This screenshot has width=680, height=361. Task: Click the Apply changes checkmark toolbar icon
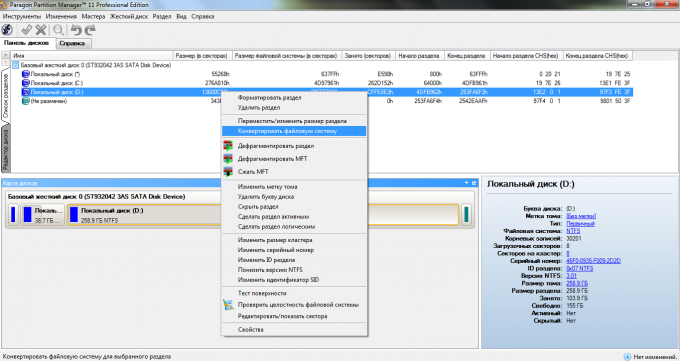click(26, 30)
